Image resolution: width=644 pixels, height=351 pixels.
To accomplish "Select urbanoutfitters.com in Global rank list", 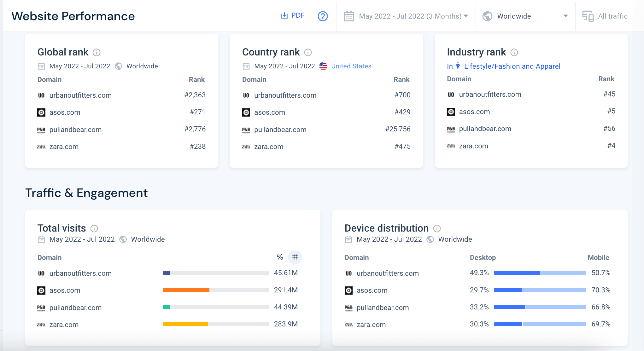I will [80, 95].
